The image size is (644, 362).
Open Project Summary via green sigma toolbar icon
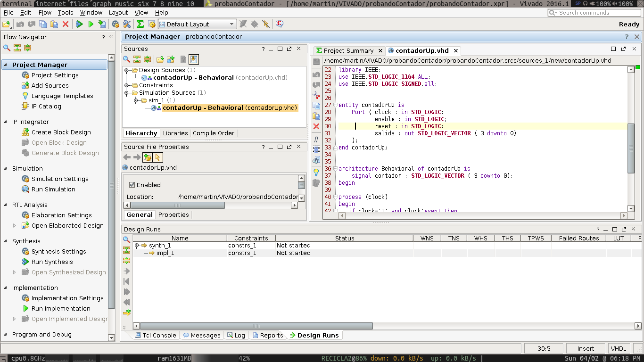coord(140,24)
